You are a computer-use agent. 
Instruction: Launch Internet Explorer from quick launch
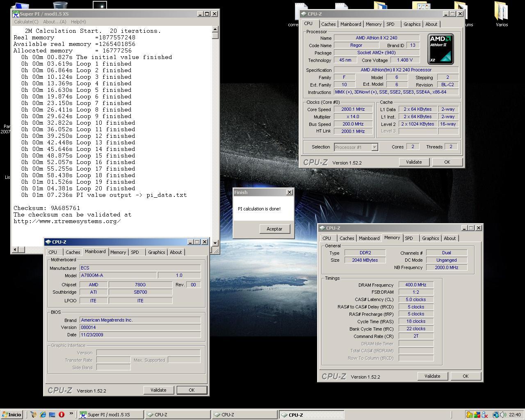(43, 415)
